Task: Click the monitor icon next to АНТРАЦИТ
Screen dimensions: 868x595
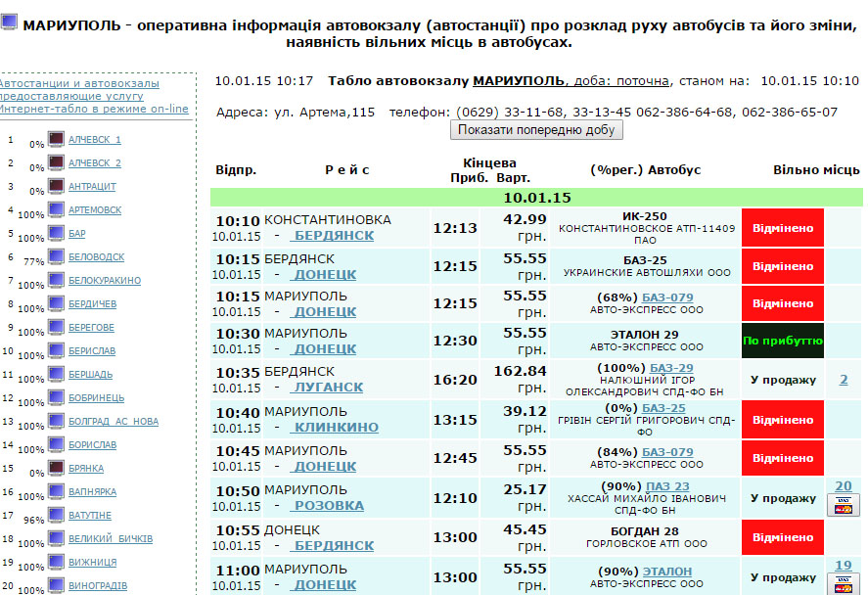Action: [x=56, y=186]
